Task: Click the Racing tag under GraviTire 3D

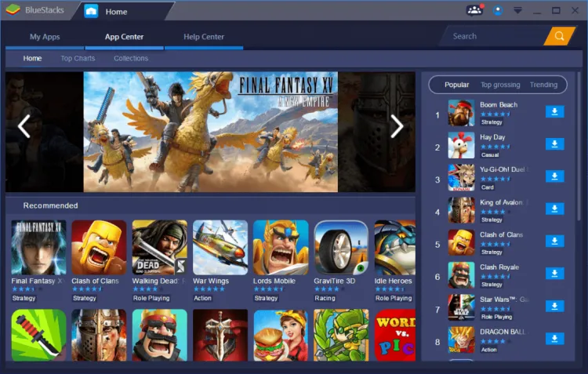Action: (325, 298)
